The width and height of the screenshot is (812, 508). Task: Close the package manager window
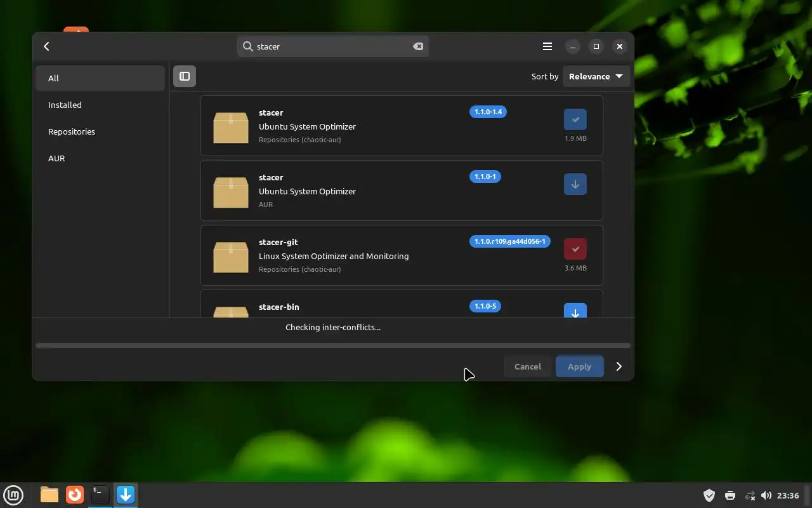click(620, 46)
